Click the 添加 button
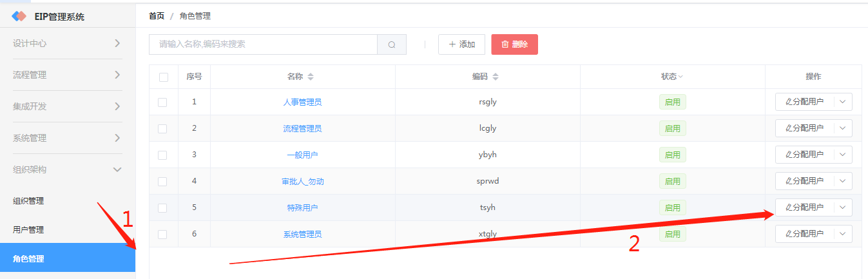 coord(461,44)
